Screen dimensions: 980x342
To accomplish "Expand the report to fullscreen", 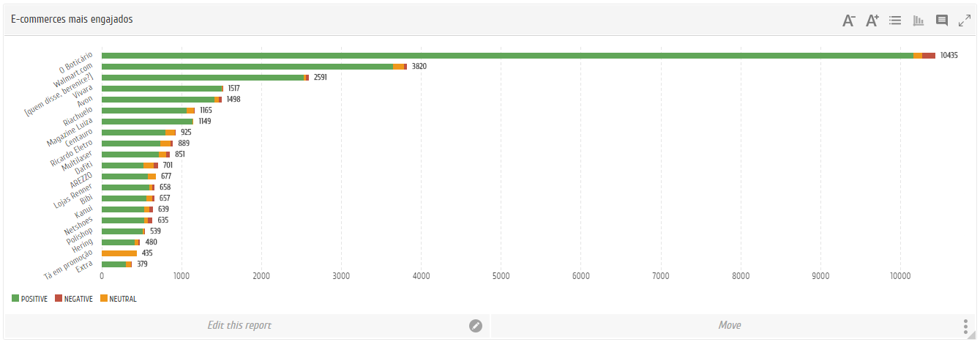I will click(965, 21).
